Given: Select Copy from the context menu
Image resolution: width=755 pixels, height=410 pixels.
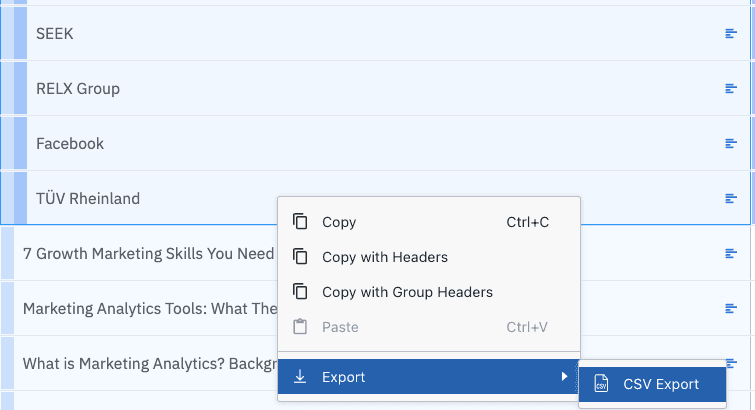Looking at the screenshot, I should 339,222.
